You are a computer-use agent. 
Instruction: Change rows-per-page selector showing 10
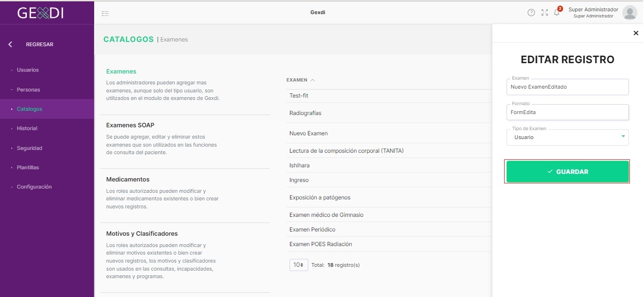[x=298, y=265]
